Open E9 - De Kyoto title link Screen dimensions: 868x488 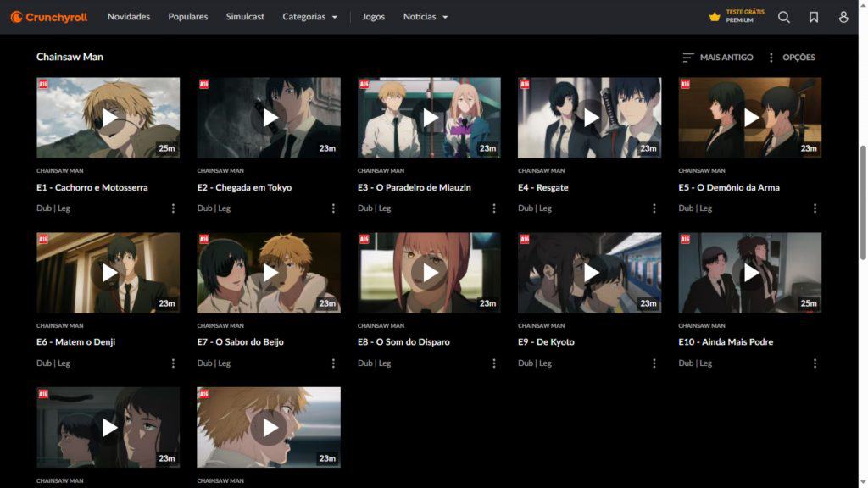pos(547,342)
